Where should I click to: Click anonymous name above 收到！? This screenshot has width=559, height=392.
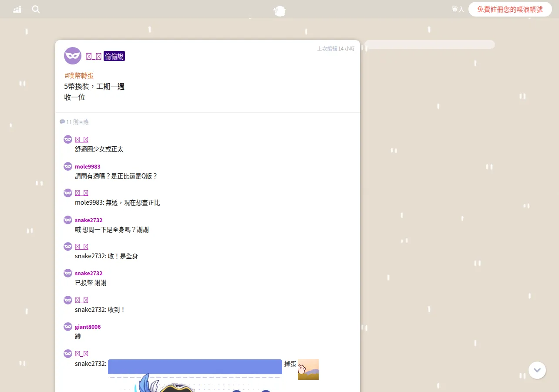click(81, 300)
